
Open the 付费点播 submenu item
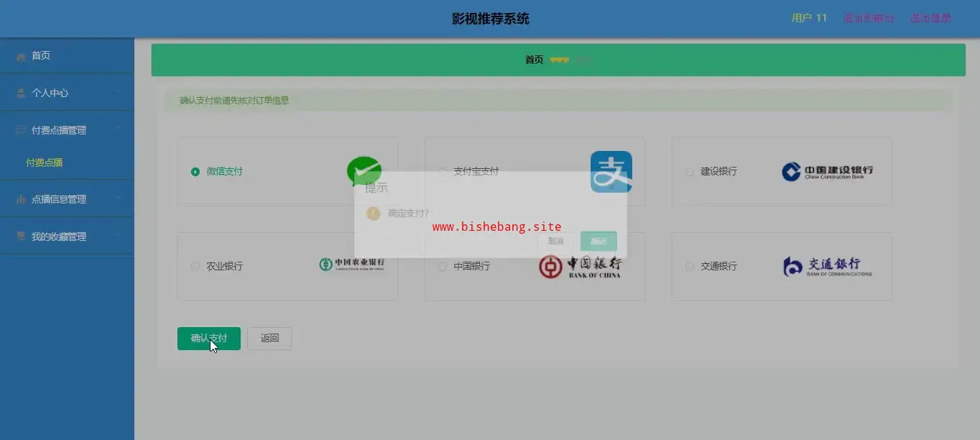click(67, 162)
